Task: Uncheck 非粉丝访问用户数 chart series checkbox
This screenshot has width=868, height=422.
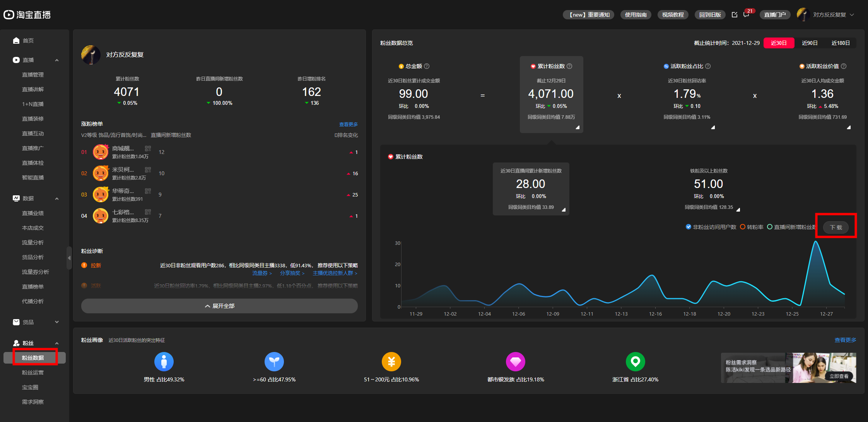Action: tap(689, 227)
